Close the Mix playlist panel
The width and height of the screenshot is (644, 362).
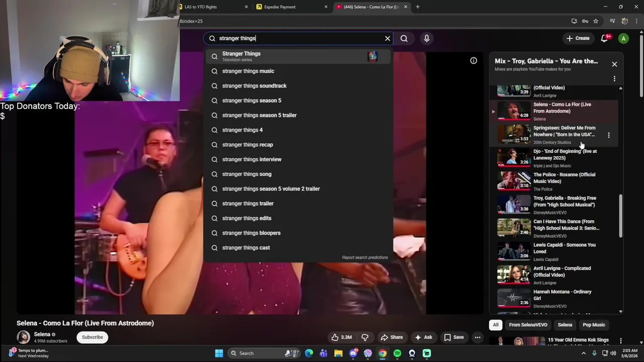[x=614, y=64]
